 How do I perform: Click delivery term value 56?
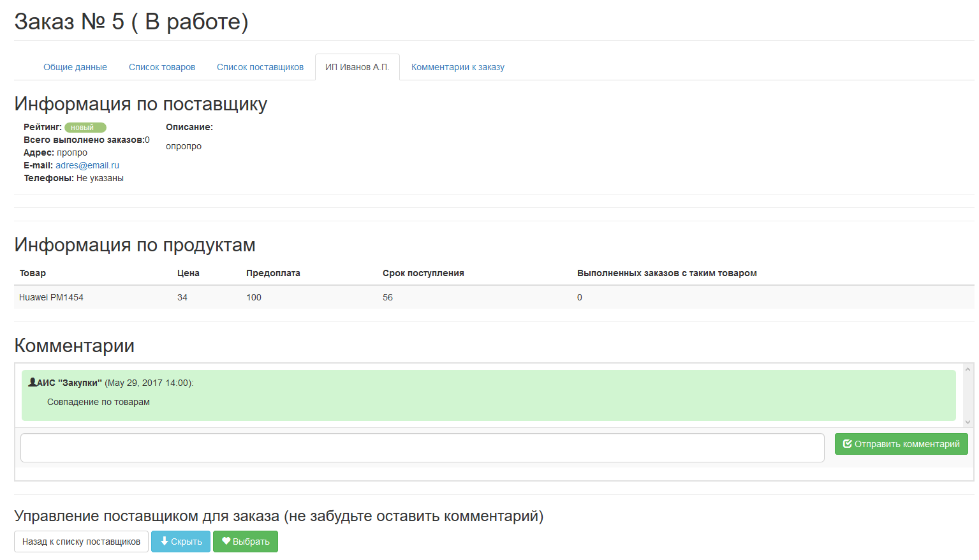[388, 297]
